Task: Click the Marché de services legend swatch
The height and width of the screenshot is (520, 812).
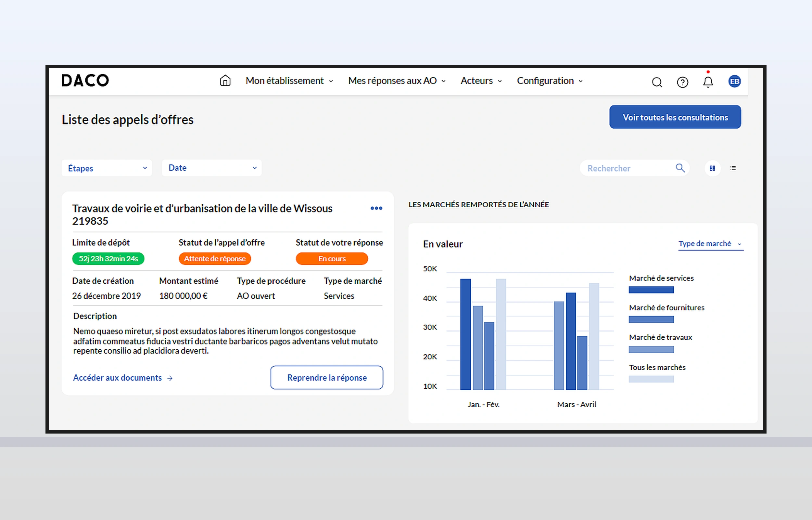Action: [x=651, y=290]
